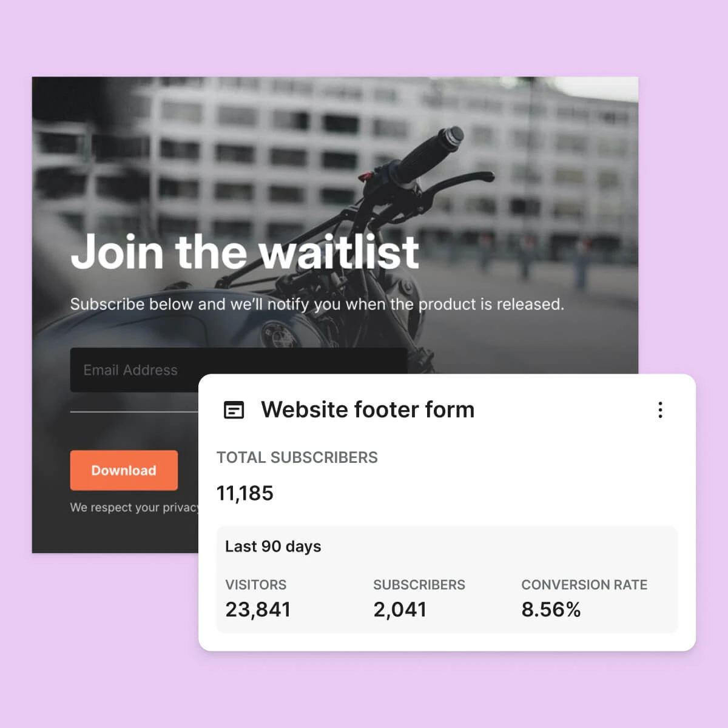Click the Conversion Rate value 8.56%
Screen dimensions: 728x728
551,609
